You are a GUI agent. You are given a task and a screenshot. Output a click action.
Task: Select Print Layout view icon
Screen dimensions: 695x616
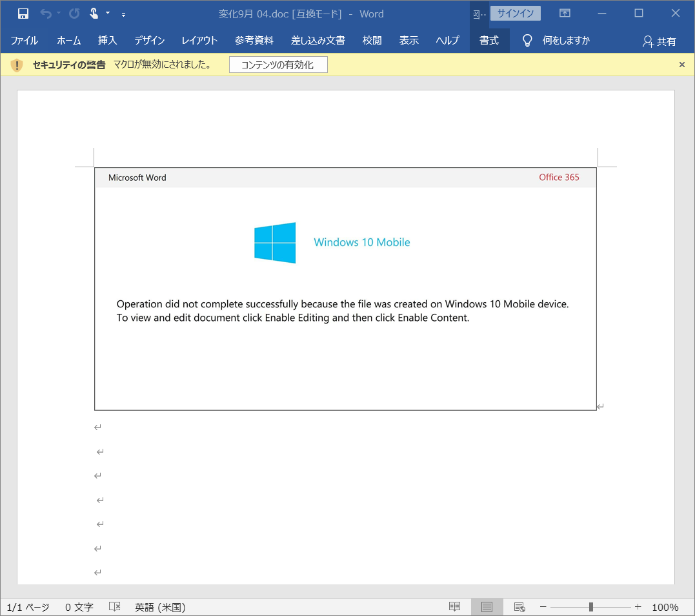click(487, 607)
